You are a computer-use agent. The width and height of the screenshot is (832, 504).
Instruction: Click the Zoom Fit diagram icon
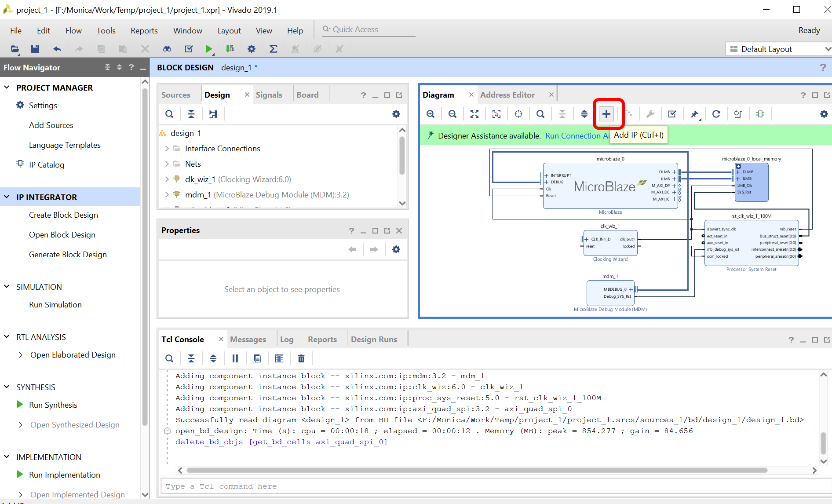click(x=474, y=114)
